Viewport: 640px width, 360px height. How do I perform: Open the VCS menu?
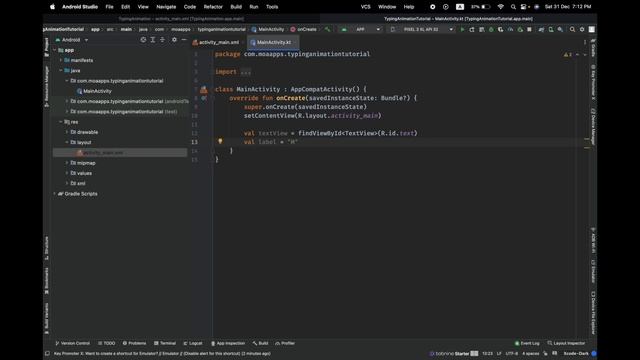(x=365, y=7)
